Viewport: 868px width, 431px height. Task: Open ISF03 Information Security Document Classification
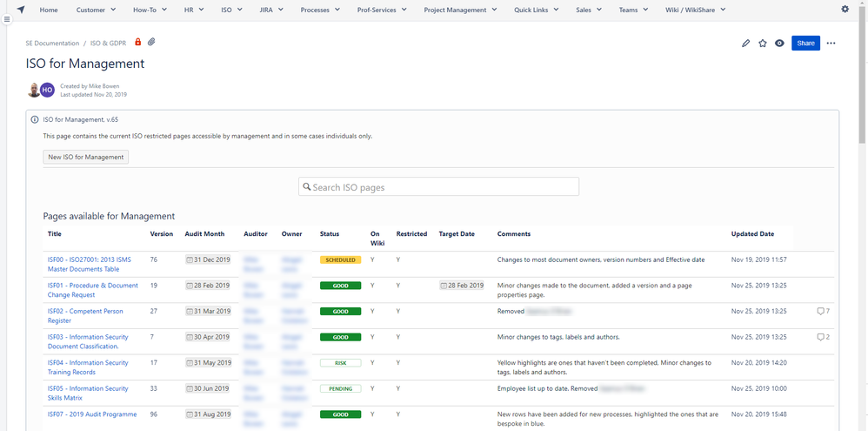point(88,341)
